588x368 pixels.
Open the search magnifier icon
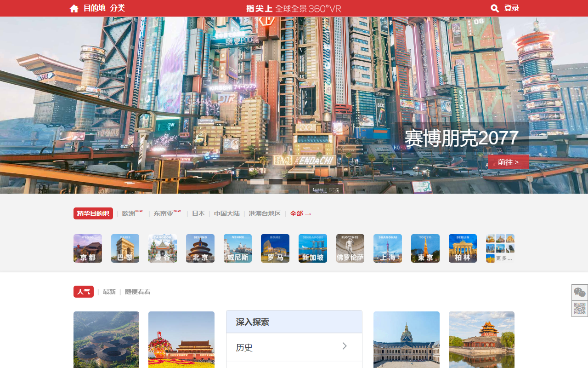pyautogui.click(x=495, y=8)
